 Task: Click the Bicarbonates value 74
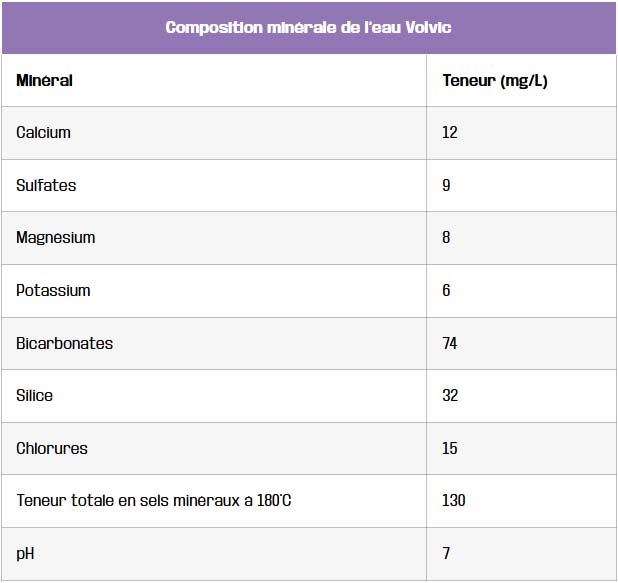coord(450,343)
